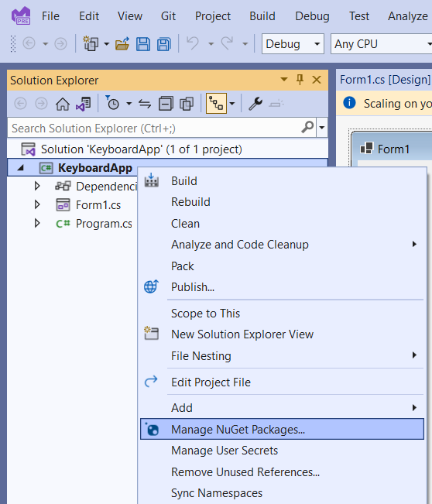Choose Publish... from the context menu
Screen dimensions: 432x504
(x=283, y=286)
